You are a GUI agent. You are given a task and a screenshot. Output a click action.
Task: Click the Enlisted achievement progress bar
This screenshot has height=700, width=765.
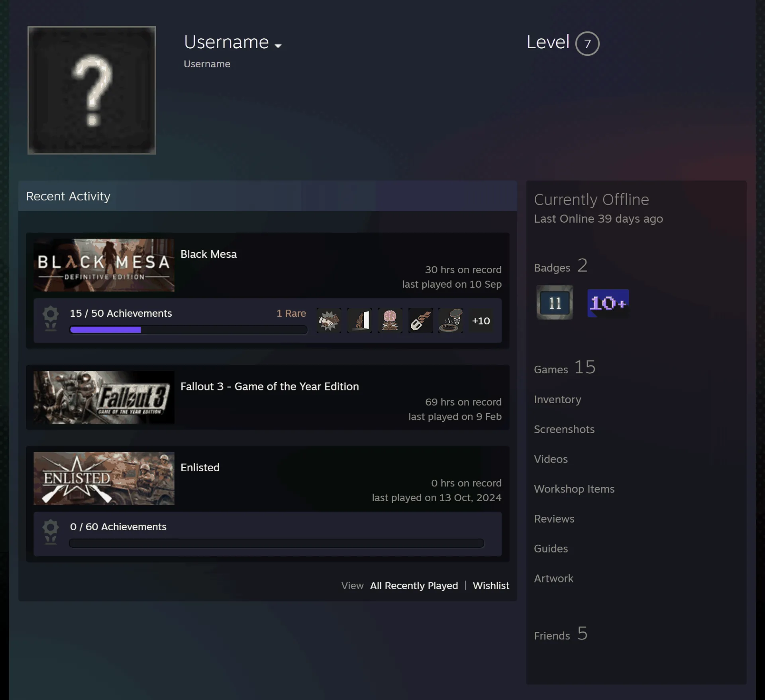[277, 543]
